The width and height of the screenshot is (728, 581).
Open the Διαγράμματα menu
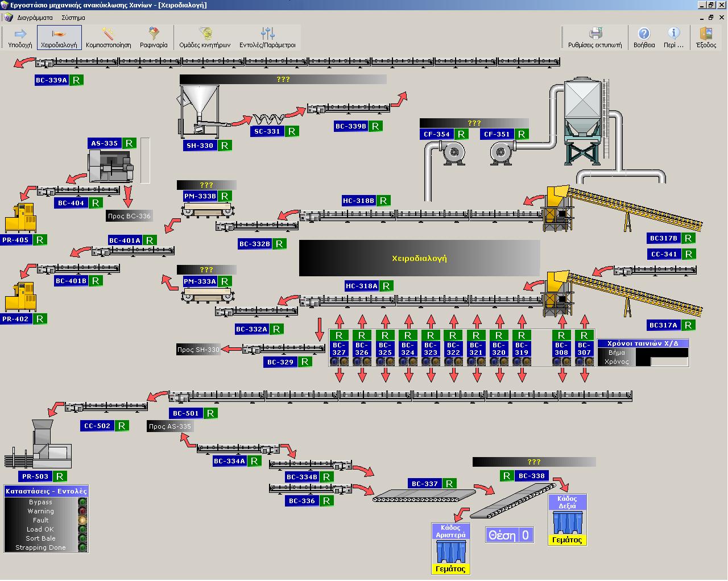pyautogui.click(x=35, y=18)
